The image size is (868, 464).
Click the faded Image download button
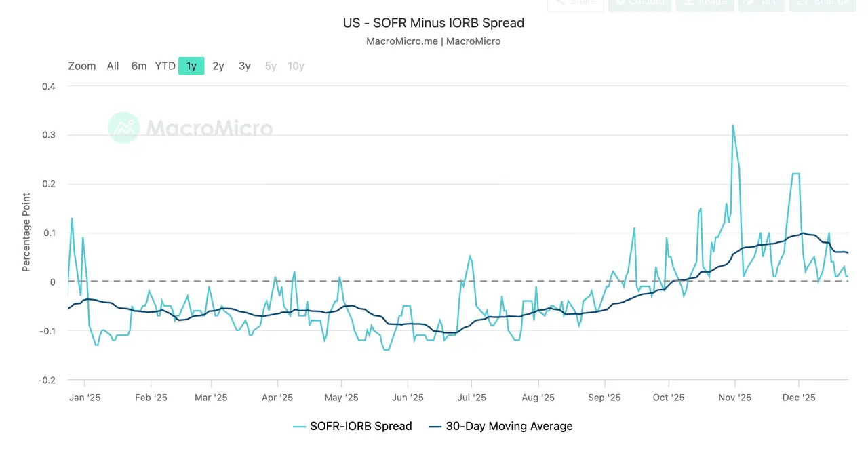[703, 3]
